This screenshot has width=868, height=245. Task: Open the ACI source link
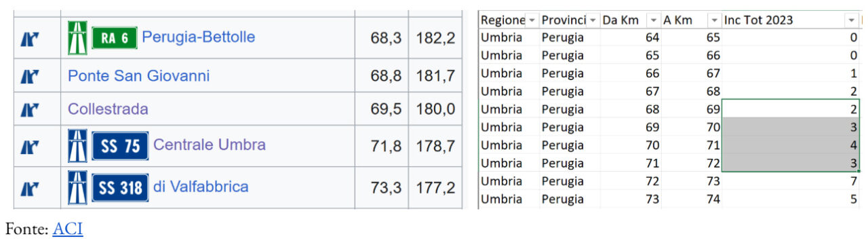68,229
